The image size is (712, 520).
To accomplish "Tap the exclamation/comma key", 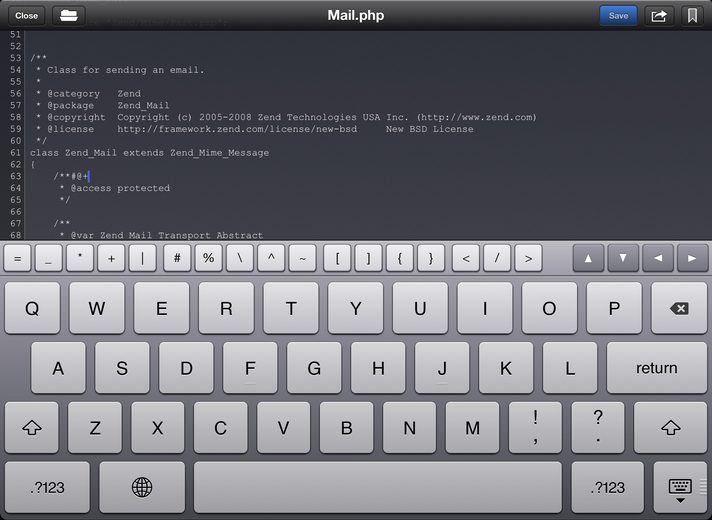I will pyautogui.click(x=535, y=427).
